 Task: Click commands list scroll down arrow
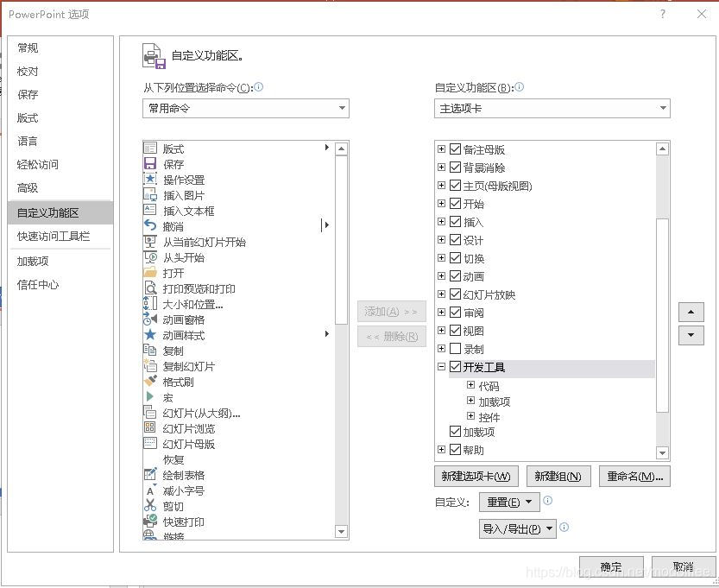tap(341, 532)
